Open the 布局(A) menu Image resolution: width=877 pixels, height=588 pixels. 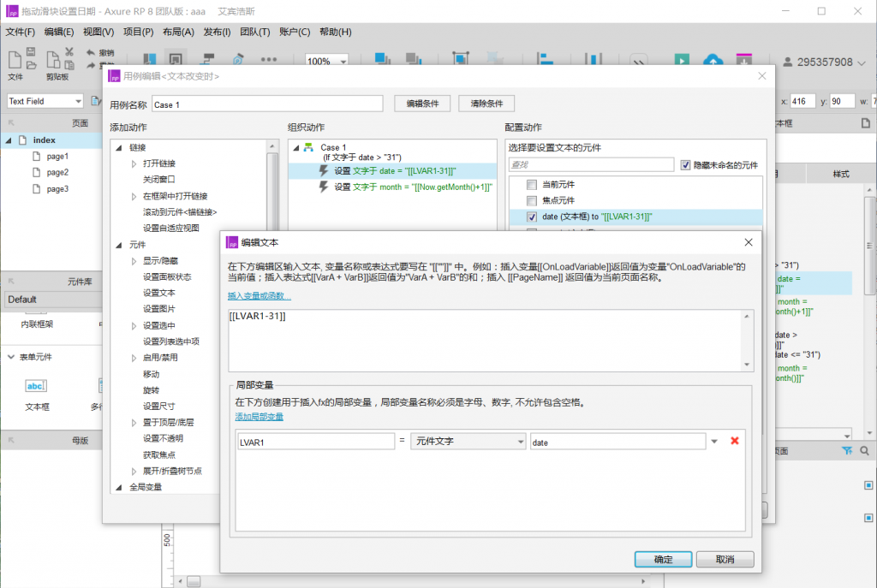178,32
